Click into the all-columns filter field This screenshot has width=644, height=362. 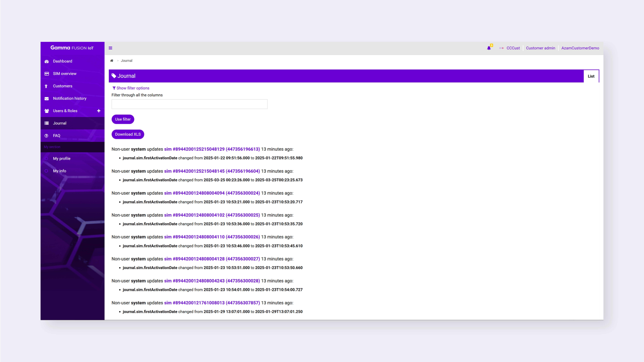[189, 104]
